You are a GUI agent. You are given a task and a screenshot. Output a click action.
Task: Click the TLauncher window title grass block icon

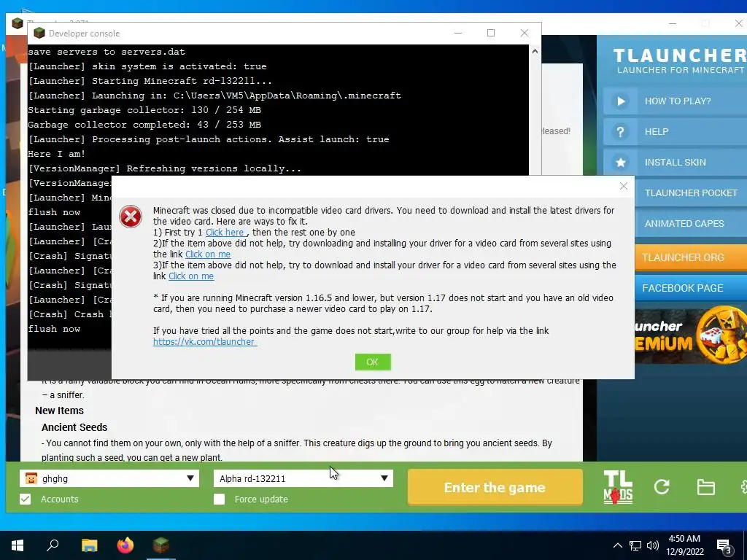point(18,23)
